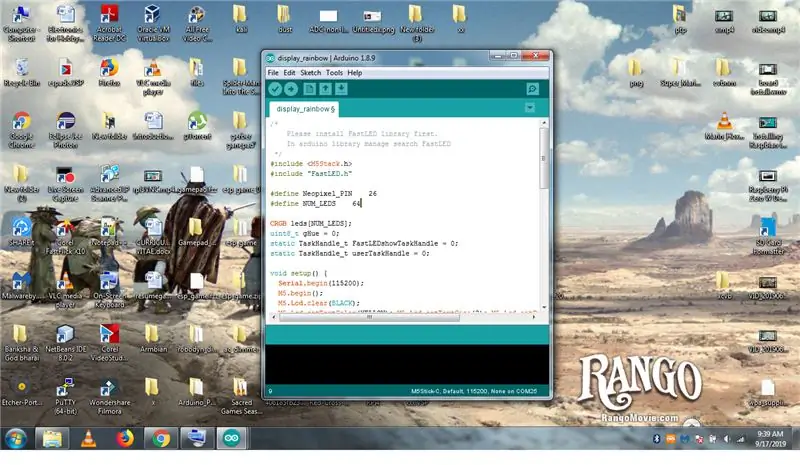The height and width of the screenshot is (465, 800).
Task: Select the NetBeans IDE 8.0.2 desktop icon
Action: pyautogui.click(x=65, y=342)
